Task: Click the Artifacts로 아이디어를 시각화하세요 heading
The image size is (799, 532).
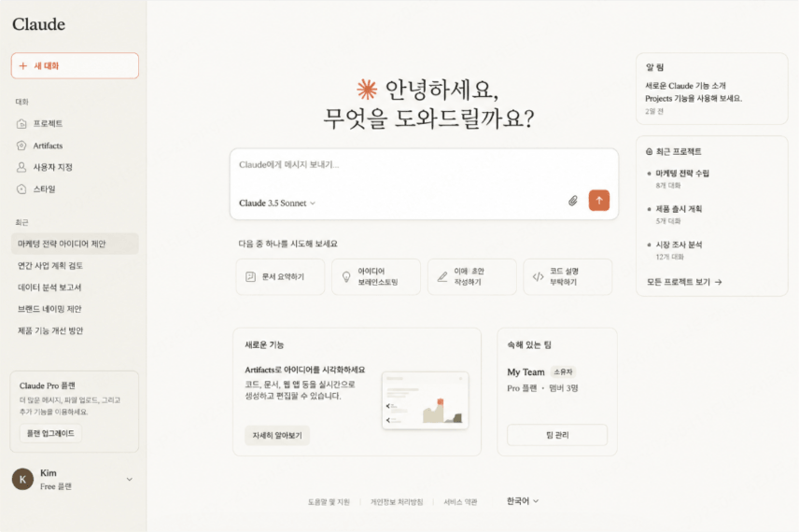Action: [304, 370]
